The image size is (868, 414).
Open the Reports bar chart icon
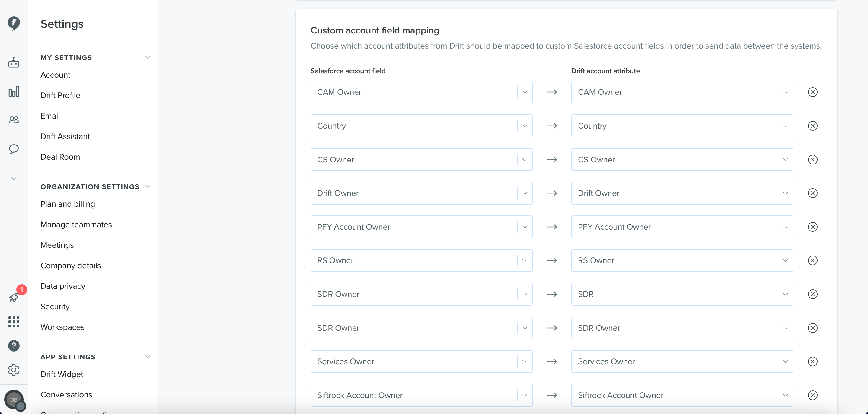pyautogui.click(x=14, y=91)
